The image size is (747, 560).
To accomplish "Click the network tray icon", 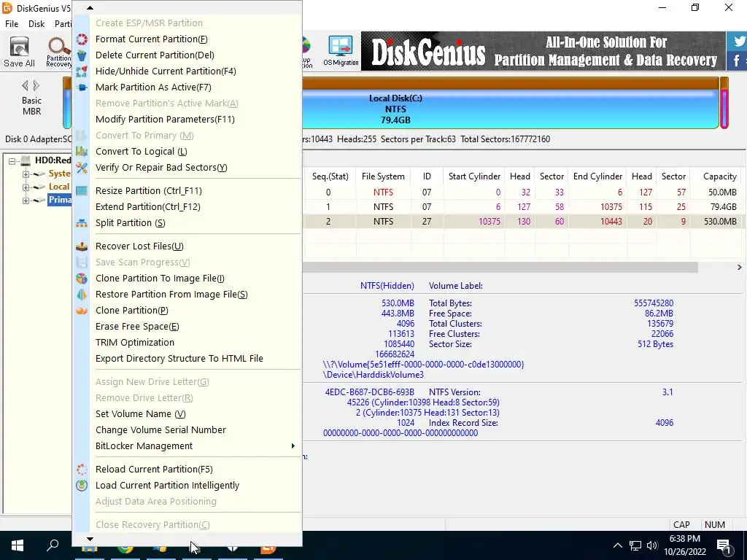I will click(x=635, y=545).
